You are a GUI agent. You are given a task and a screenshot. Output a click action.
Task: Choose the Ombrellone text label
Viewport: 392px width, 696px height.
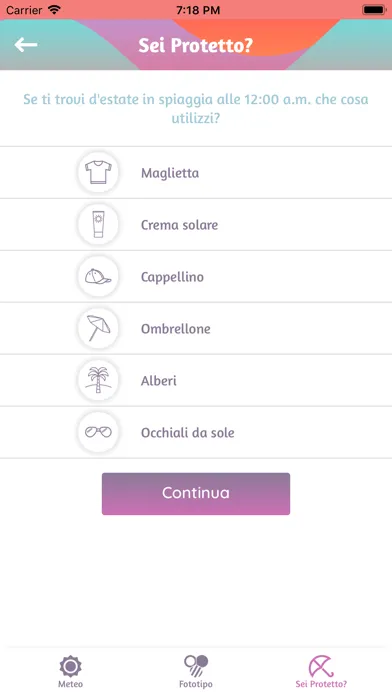click(x=176, y=329)
